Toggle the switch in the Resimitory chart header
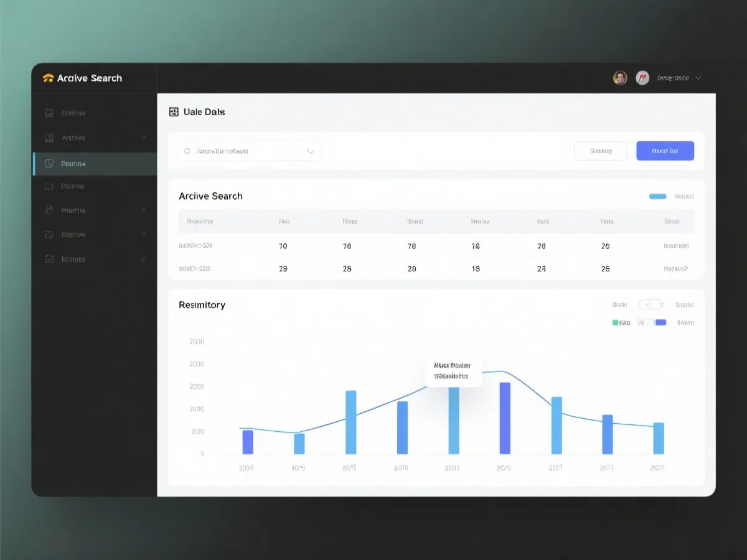The height and width of the screenshot is (560, 747). (649, 305)
